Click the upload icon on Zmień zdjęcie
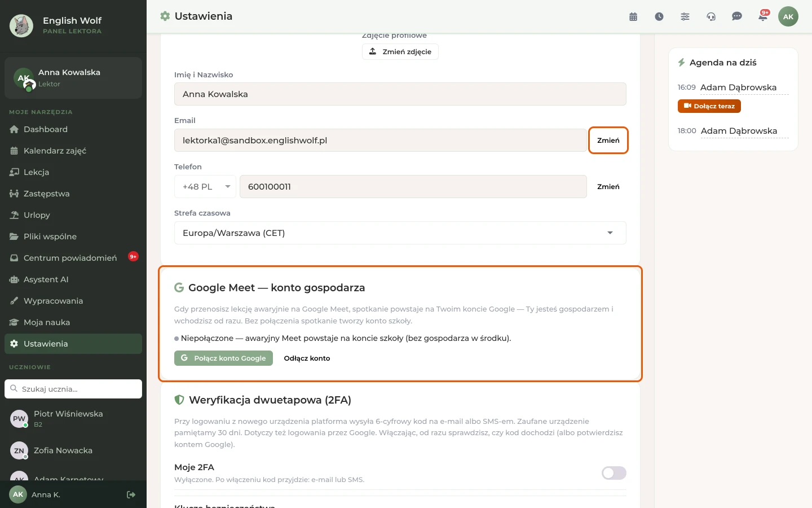Screen dimensions: 812x508 pos(373,51)
